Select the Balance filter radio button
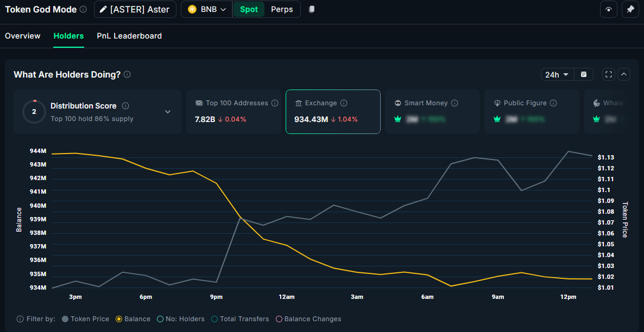Image resolution: width=644 pixels, height=332 pixels. (119, 319)
